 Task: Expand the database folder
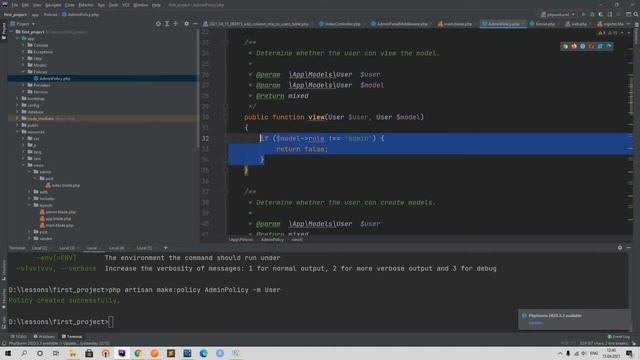tap(18, 111)
